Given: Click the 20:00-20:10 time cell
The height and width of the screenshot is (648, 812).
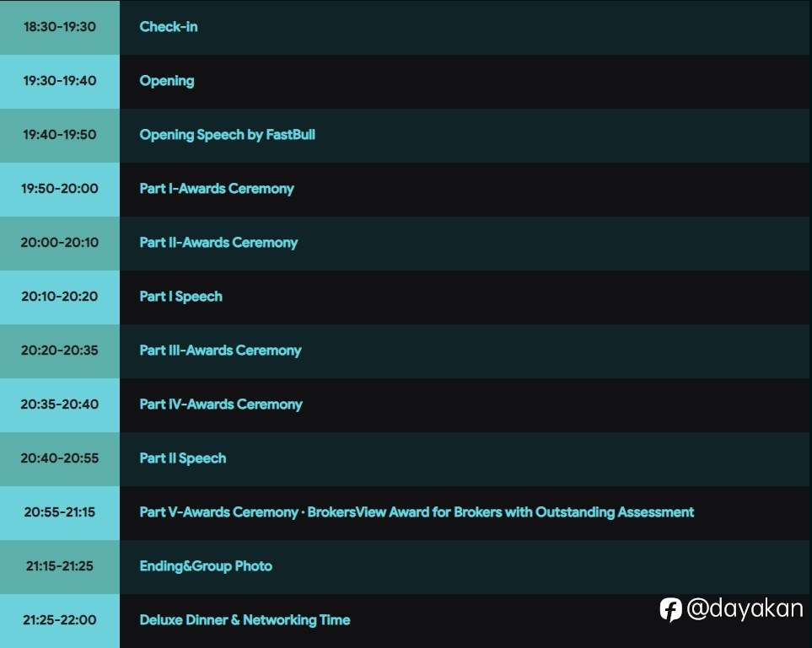Looking at the screenshot, I should coord(60,243).
